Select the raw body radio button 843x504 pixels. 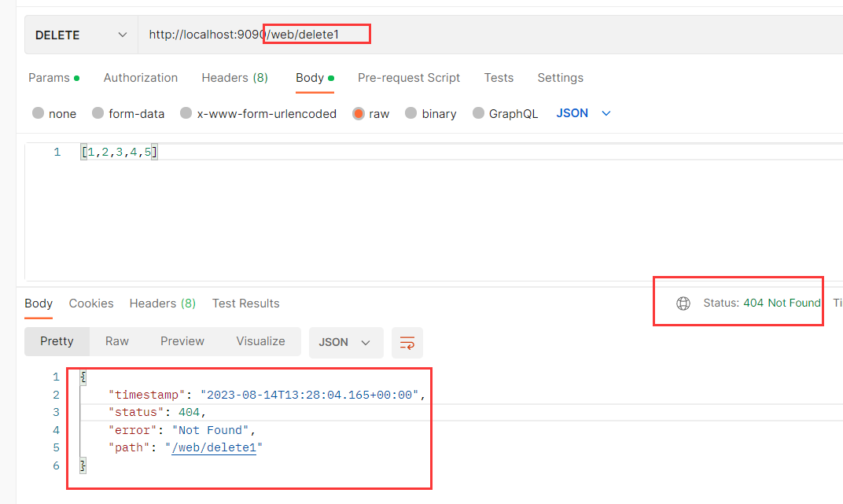point(358,113)
